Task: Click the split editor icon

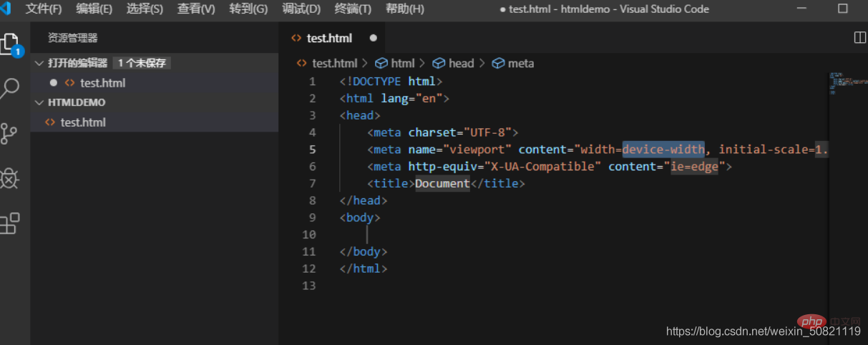Action: pyautogui.click(x=860, y=38)
